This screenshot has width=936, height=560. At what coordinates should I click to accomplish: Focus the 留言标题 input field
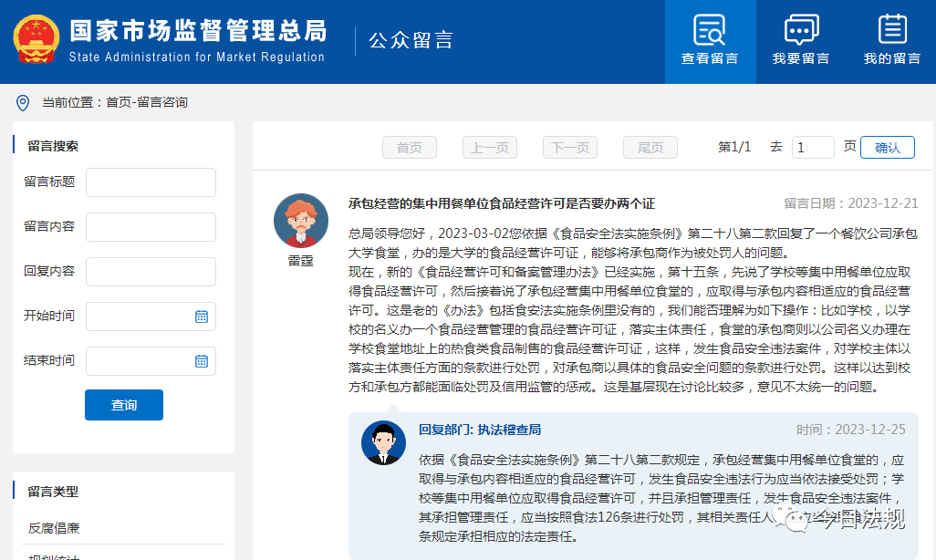151,182
